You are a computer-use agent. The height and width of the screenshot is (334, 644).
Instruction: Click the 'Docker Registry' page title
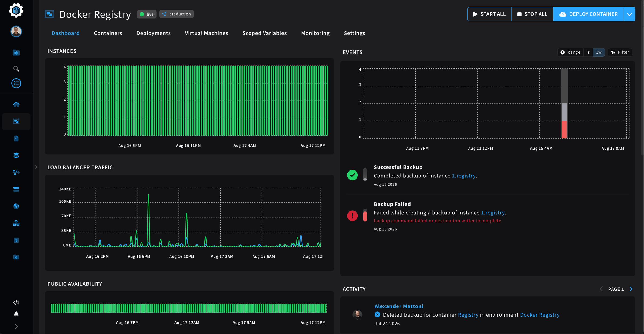point(95,14)
